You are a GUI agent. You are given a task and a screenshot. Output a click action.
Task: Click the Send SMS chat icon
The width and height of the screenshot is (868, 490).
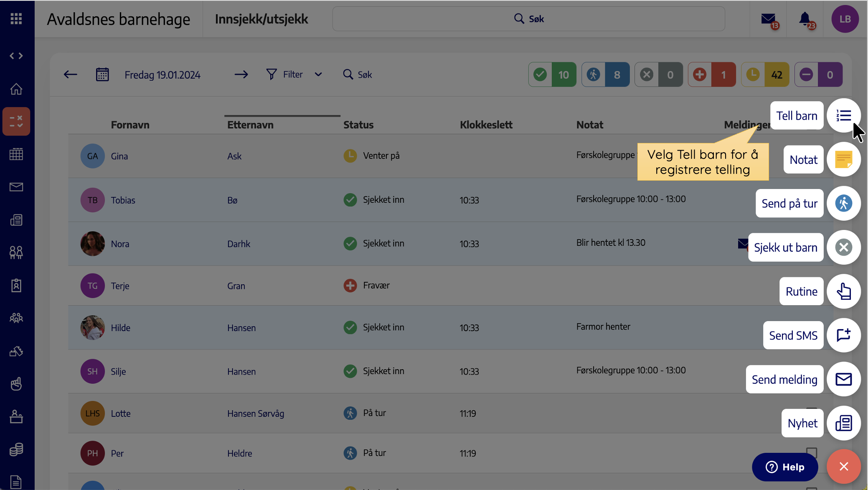tap(844, 335)
